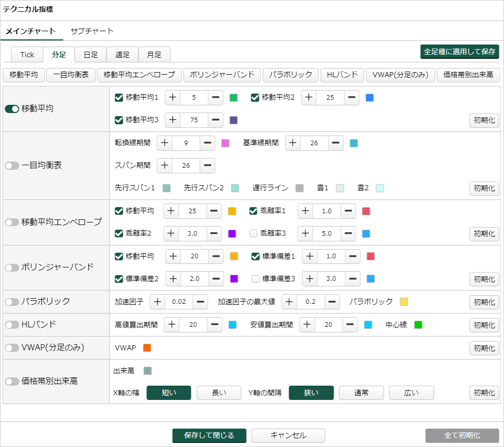Select 広い for Y軸の間隔

click(x=411, y=393)
